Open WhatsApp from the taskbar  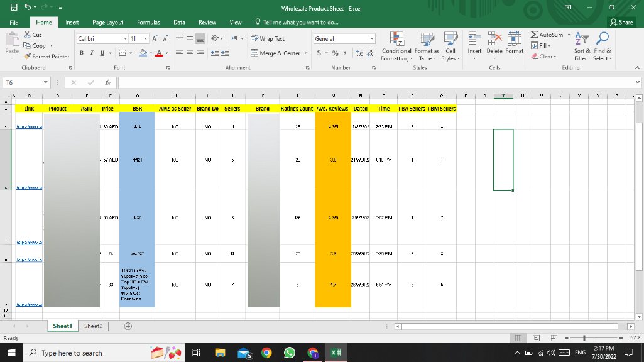290,353
